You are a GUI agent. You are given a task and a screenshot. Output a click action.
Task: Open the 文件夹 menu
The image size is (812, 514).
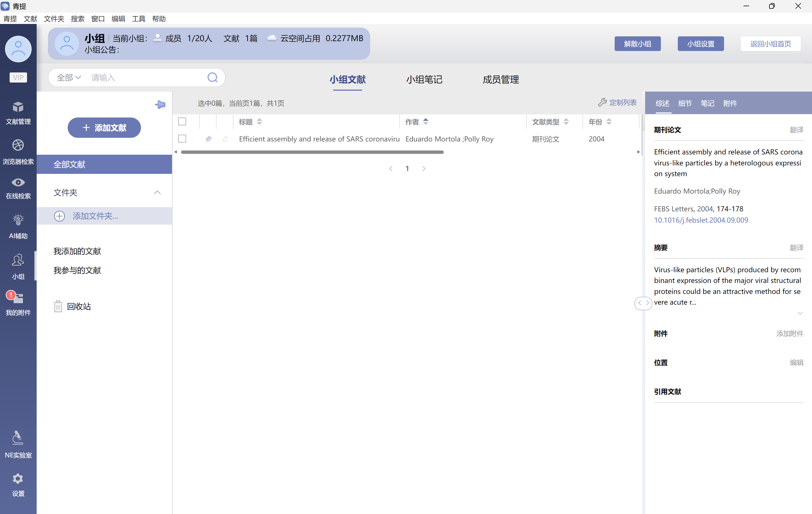54,19
